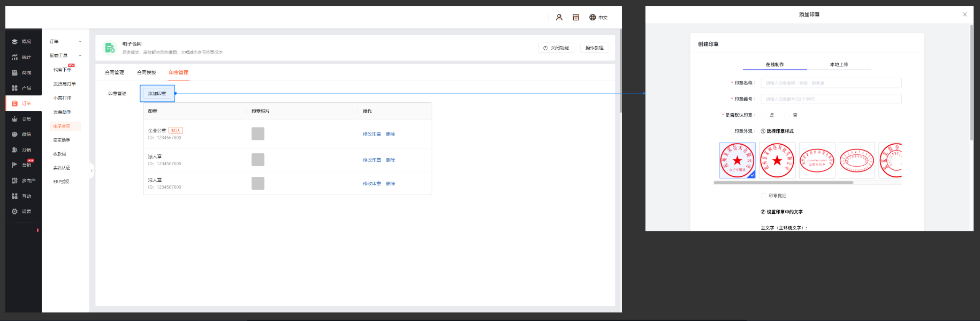The width and height of the screenshot is (980, 321).
Task: Select the third oval 发票专用章 seal style
Action: pos(817,160)
